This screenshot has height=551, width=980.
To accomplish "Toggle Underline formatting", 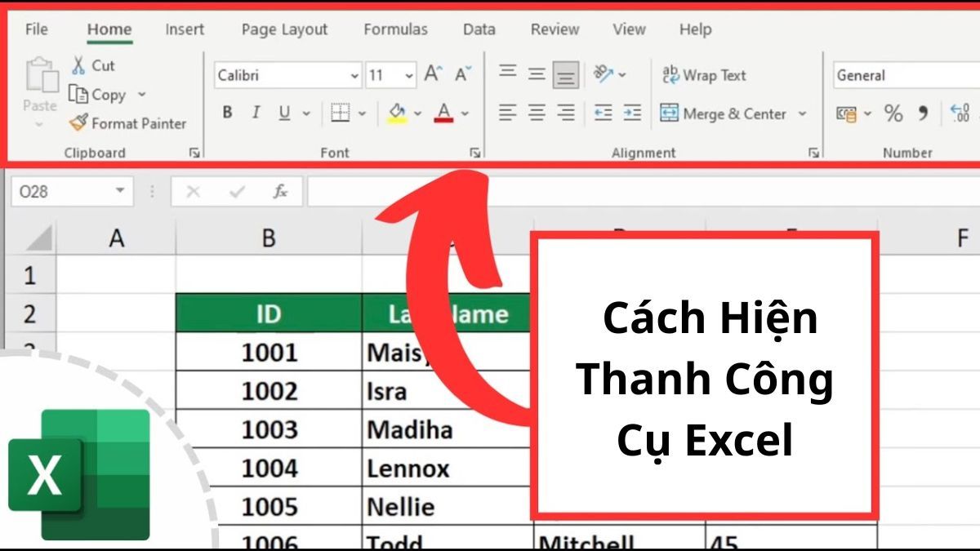I will click(284, 113).
